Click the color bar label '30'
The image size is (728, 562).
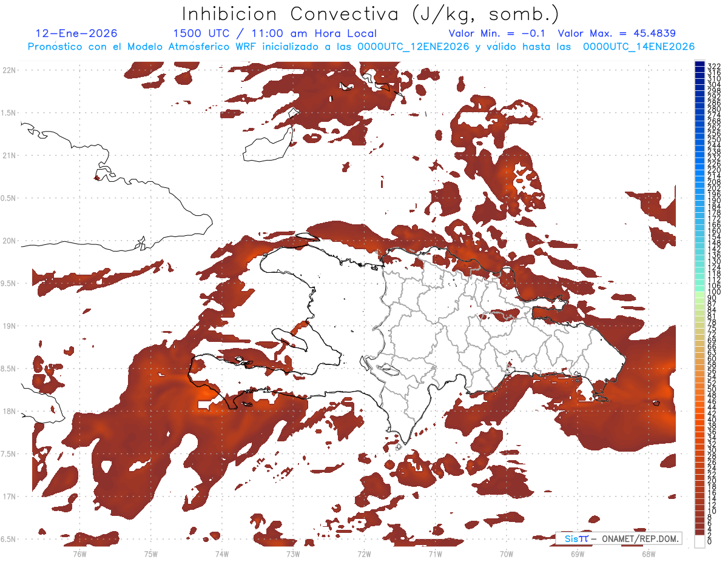pyautogui.click(x=712, y=450)
